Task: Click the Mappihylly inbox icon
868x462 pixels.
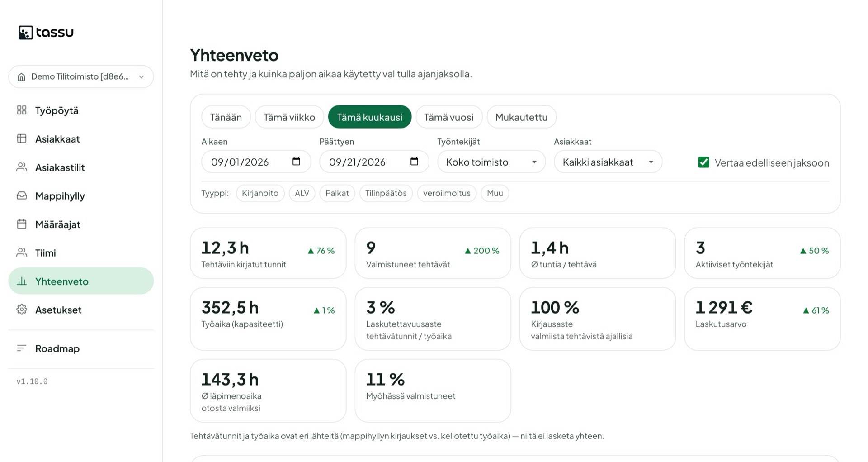Action: coord(22,195)
